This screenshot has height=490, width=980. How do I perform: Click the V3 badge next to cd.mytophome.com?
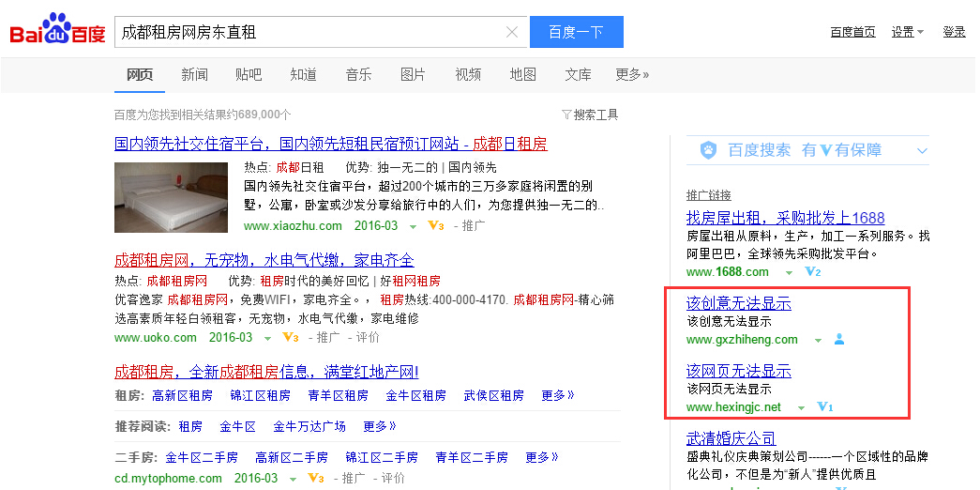(316, 478)
